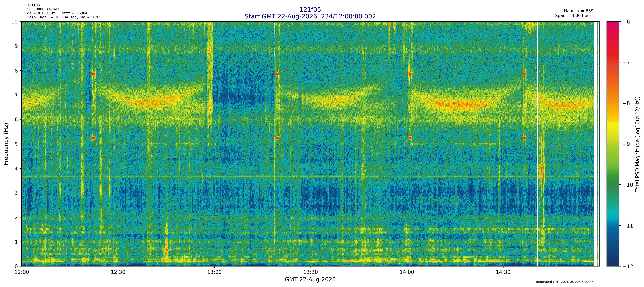Click the PSD magnitude colorbar scale
Screen dimensions: 644x287
click(613, 144)
